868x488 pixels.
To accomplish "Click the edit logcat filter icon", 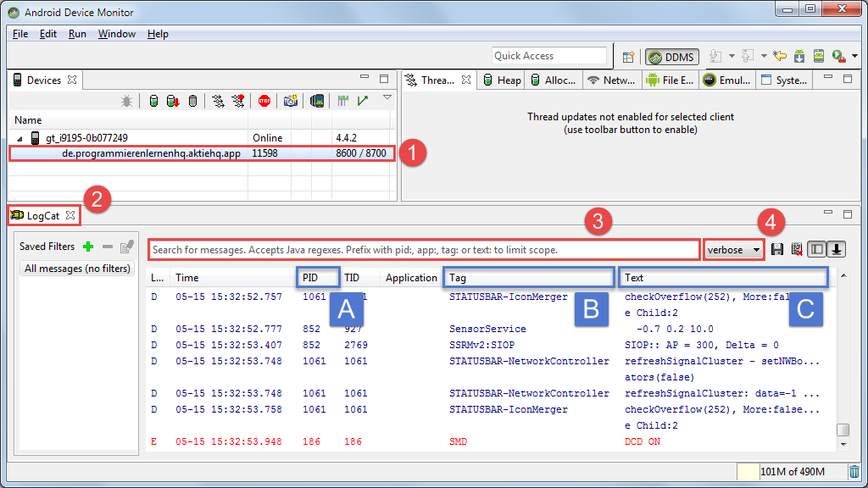I will [x=127, y=247].
